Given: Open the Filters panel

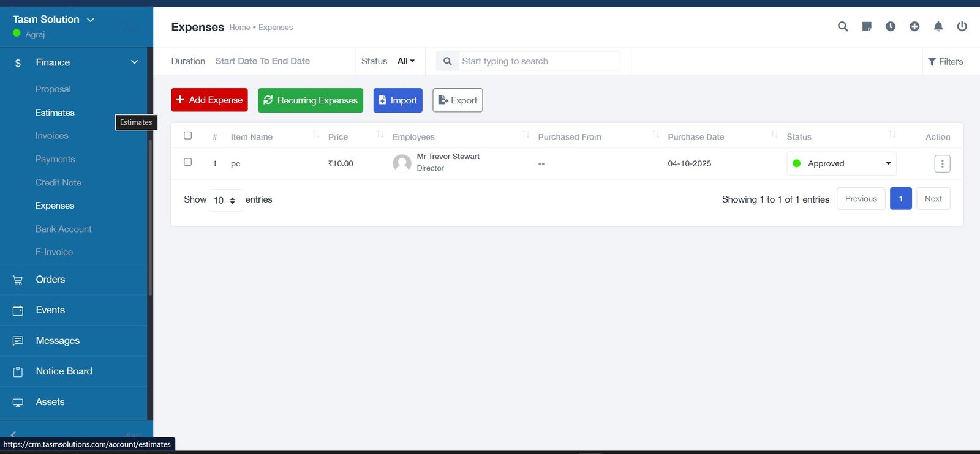Looking at the screenshot, I should coord(945,61).
